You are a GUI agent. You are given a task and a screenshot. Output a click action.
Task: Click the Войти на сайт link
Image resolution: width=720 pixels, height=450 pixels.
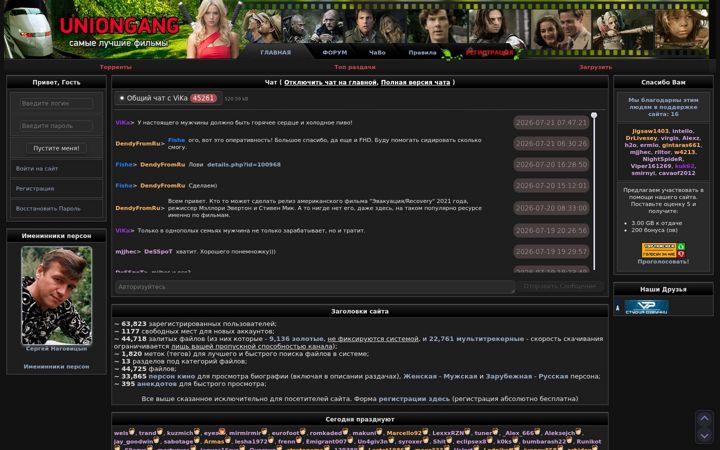point(37,169)
